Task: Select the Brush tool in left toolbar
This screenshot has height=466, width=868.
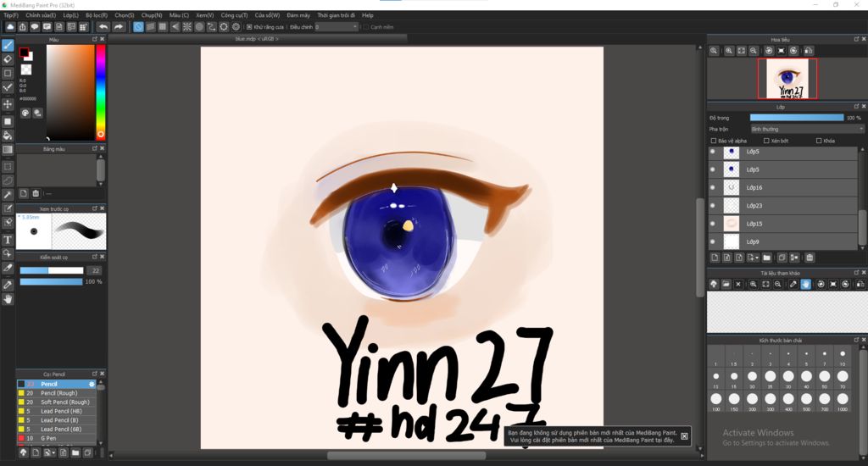Action: click(x=8, y=46)
